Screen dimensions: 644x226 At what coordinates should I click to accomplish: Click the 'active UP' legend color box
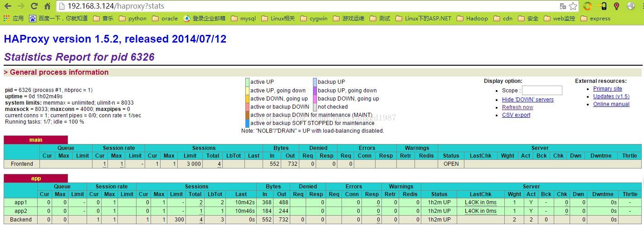tap(247, 82)
